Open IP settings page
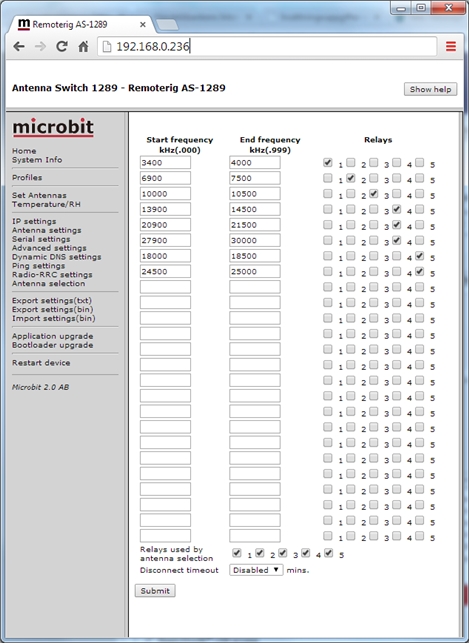This screenshot has height=643, width=469. pyautogui.click(x=34, y=221)
